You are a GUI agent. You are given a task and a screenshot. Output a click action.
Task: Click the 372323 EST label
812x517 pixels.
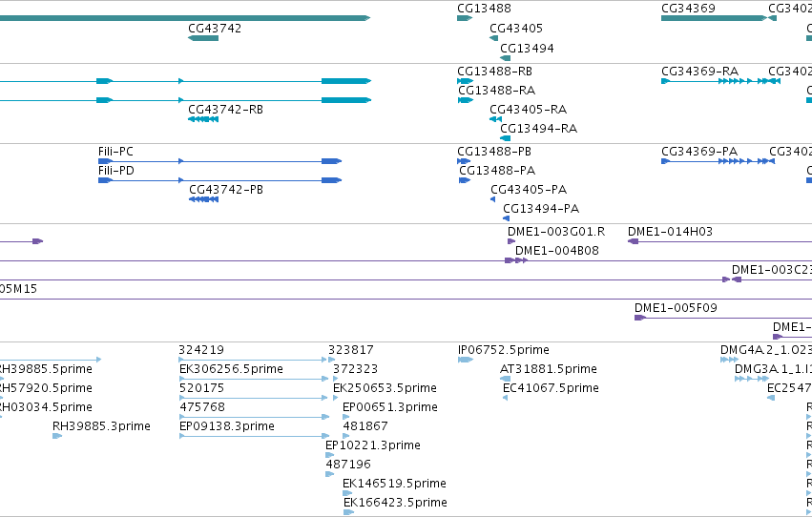tap(355, 369)
